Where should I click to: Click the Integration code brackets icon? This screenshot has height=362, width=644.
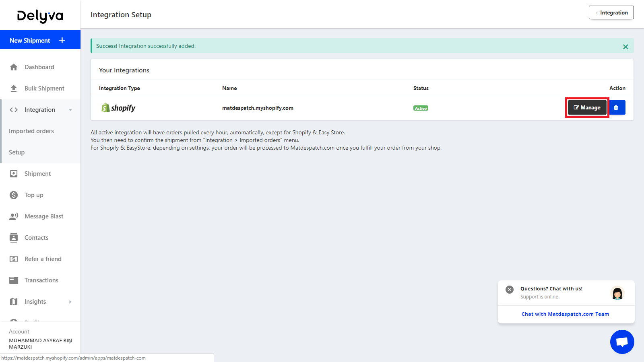pos(14,110)
